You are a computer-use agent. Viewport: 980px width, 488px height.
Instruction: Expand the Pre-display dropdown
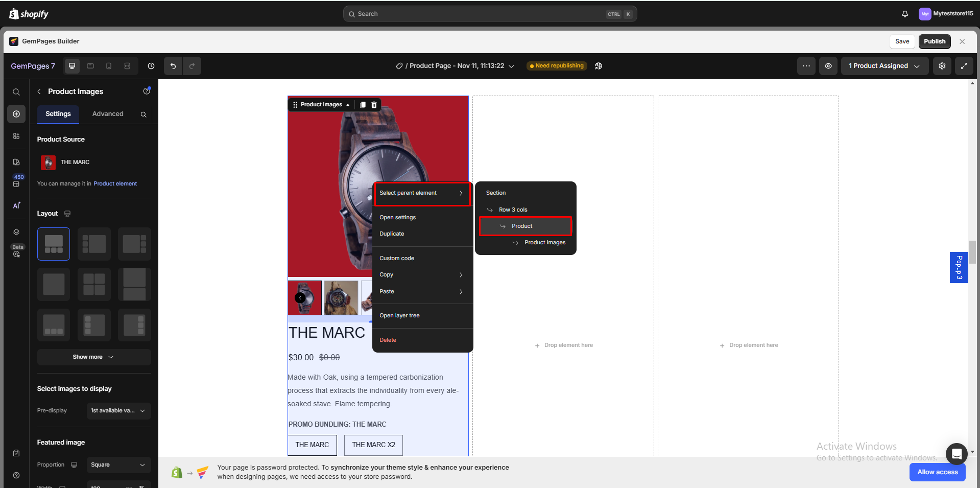[118, 411]
